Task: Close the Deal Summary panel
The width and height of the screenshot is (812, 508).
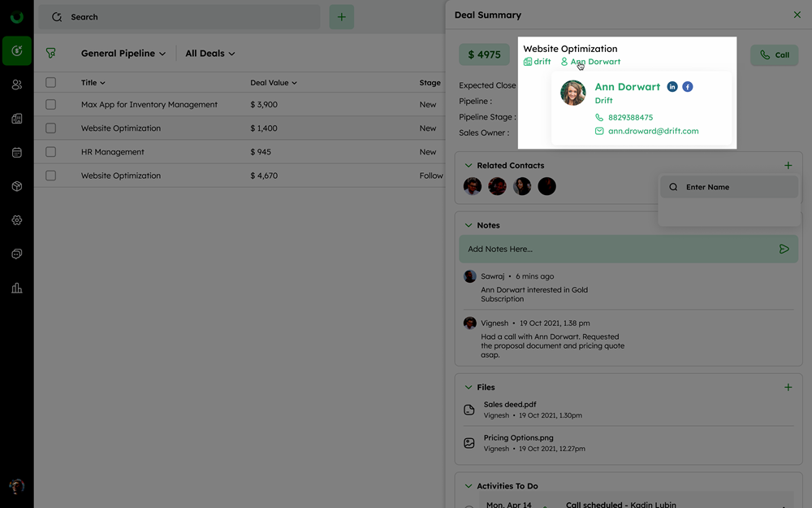Action: (797, 15)
